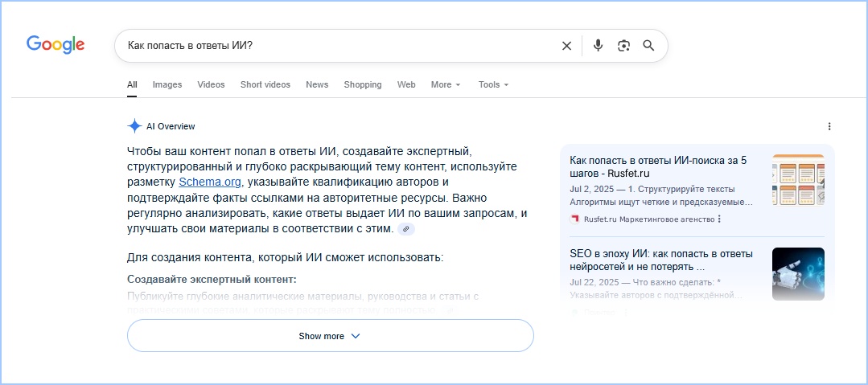Open the Shopping tab
Image resolution: width=868 pixels, height=385 pixels.
tap(363, 84)
